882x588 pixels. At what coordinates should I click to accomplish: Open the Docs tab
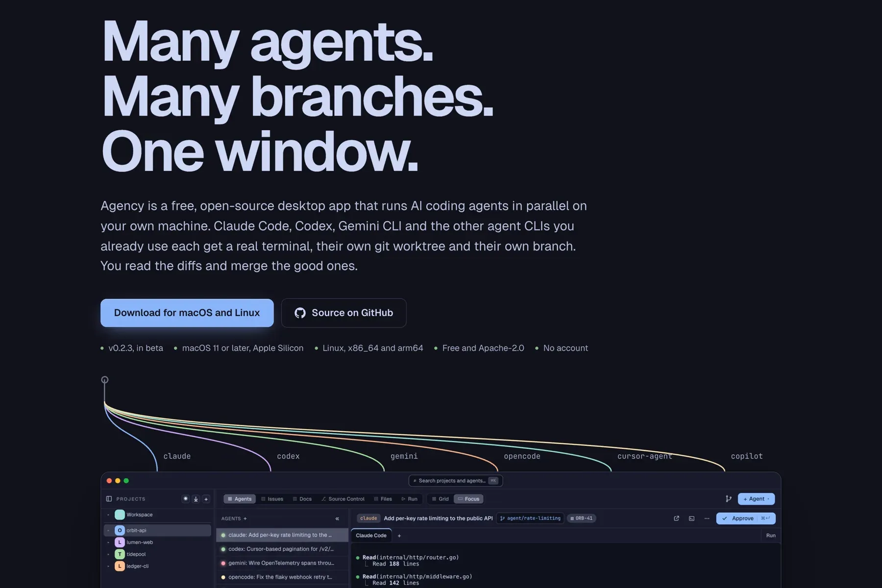pyautogui.click(x=302, y=499)
